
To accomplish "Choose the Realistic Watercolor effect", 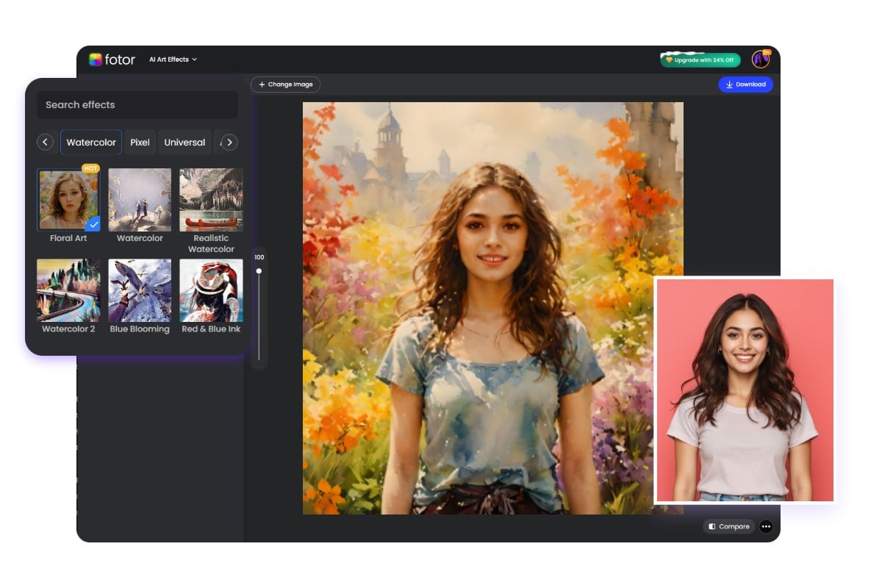I will 211,200.
